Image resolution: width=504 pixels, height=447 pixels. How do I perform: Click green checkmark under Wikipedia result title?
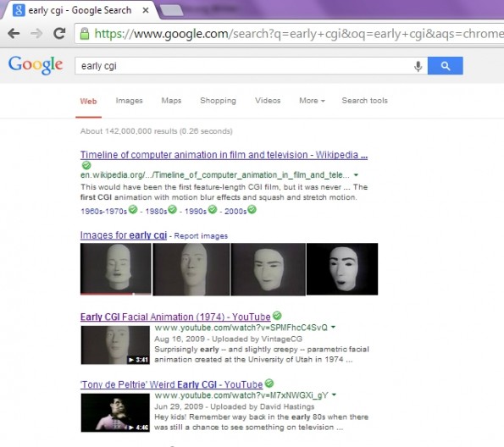[x=86, y=165]
